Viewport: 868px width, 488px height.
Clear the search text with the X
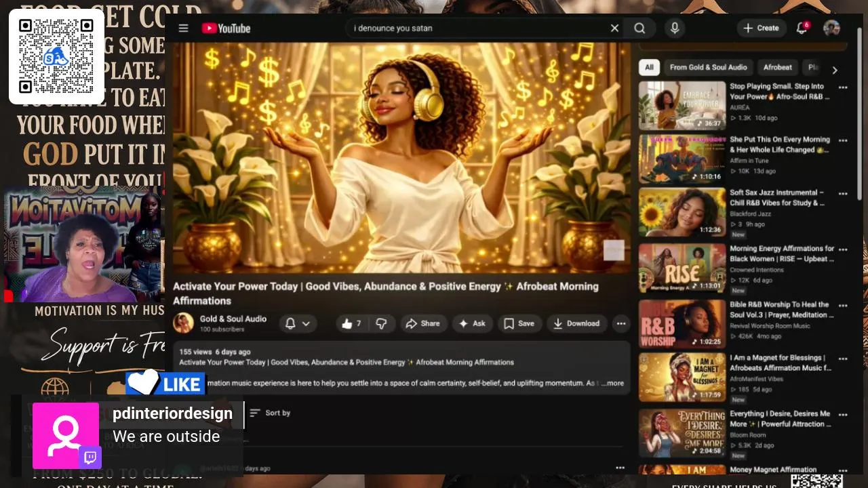pyautogui.click(x=614, y=28)
